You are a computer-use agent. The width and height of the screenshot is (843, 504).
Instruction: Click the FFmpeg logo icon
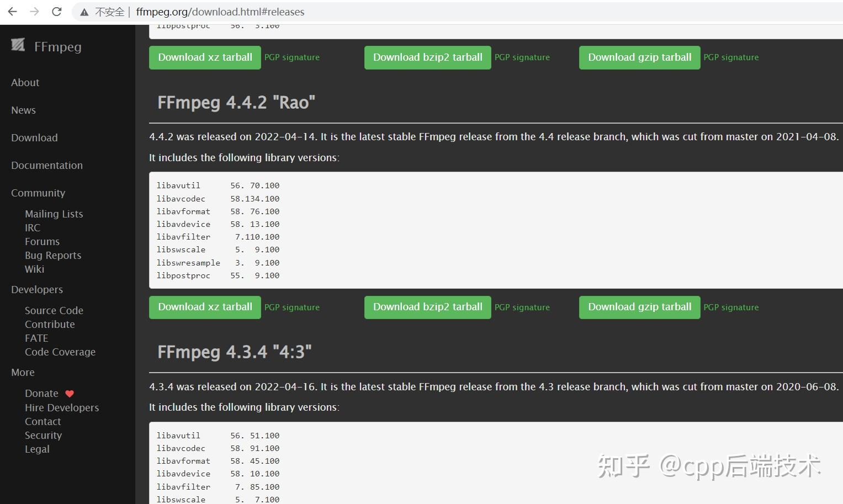[17, 45]
